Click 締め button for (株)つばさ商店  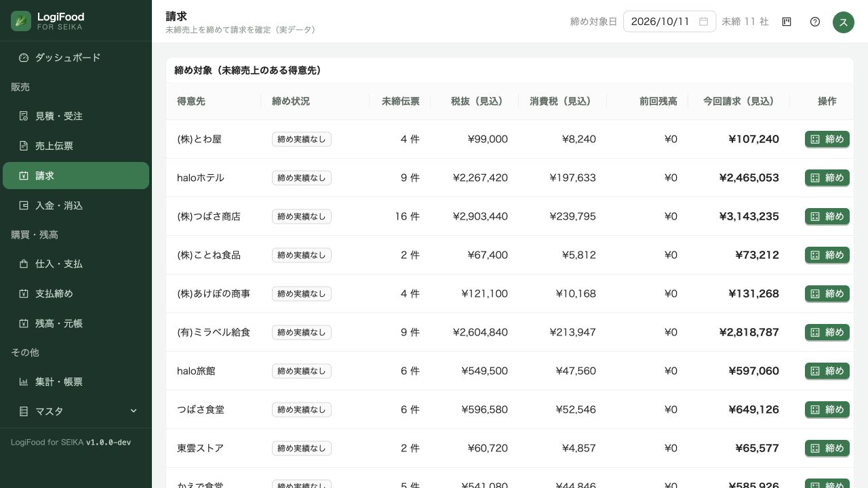tap(827, 216)
